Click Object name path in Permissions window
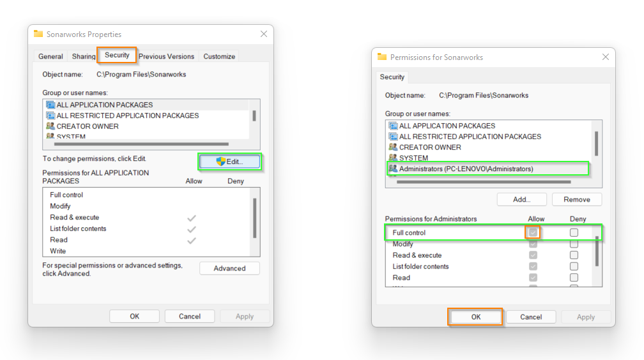 tap(484, 95)
